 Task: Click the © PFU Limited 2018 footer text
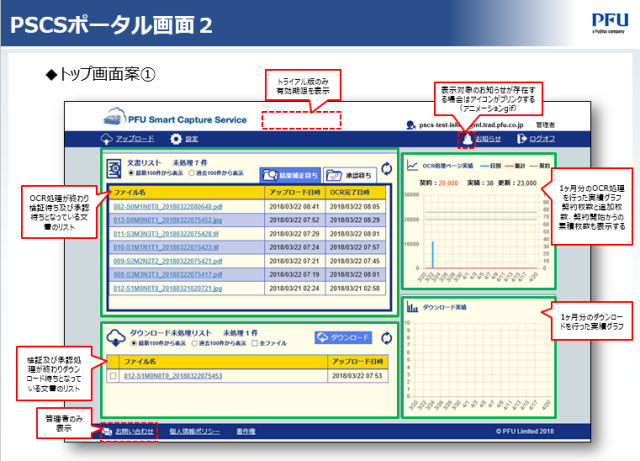(525, 432)
